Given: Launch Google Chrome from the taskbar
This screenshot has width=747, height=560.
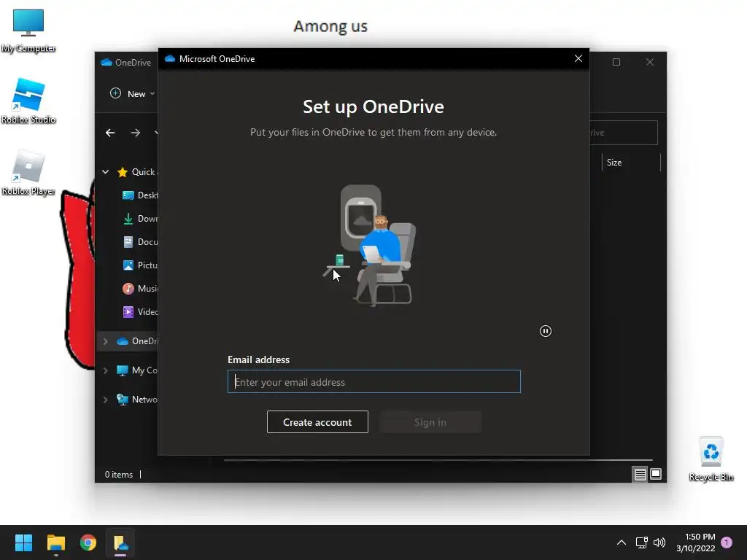Looking at the screenshot, I should coord(88,542).
